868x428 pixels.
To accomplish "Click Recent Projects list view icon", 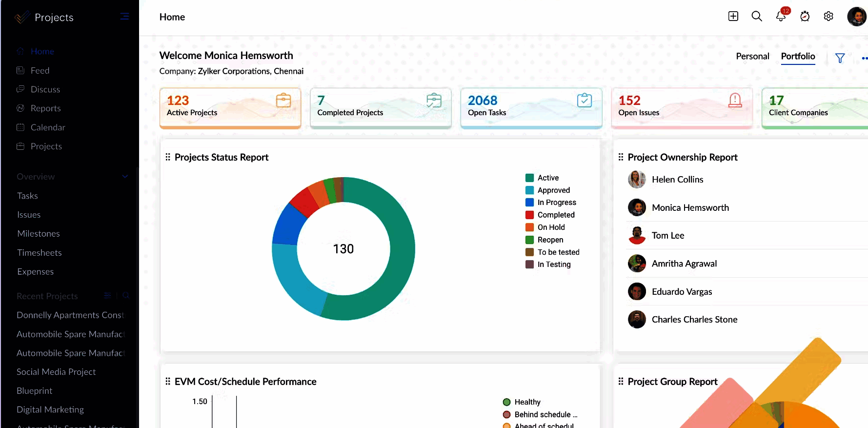I will [x=107, y=295].
